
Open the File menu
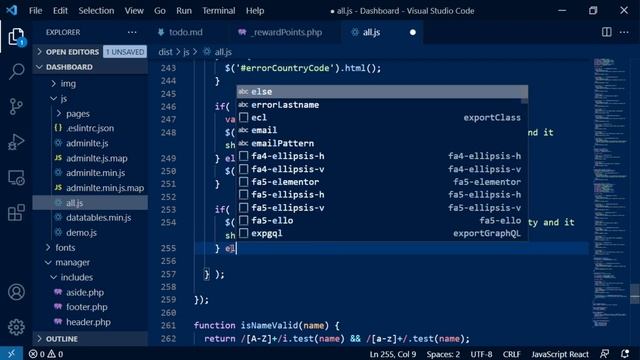click(36, 11)
